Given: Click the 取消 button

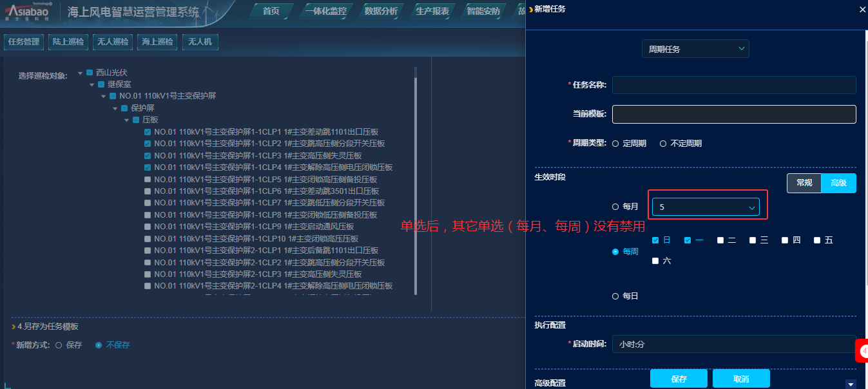Looking at the screenshot, I should (x=741, y=379).
